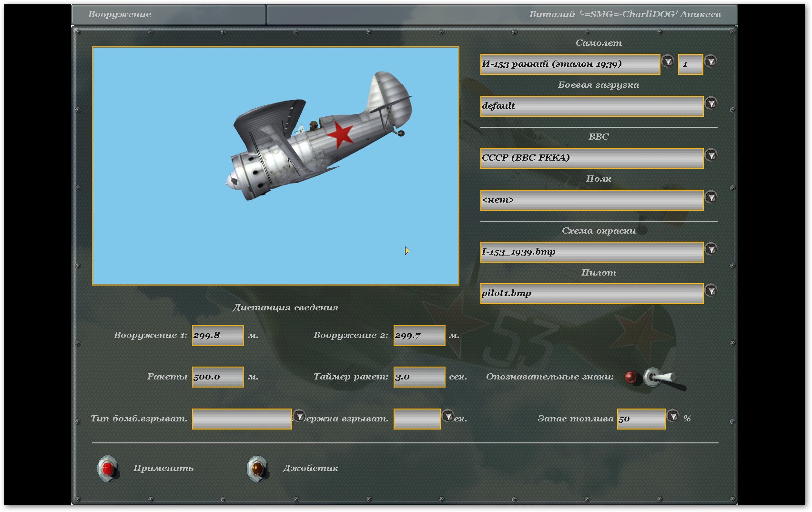Expand the Пилот dropdown arrow
Image resolution: width=812 pixels, height=512 pixels.
tap(711, 290)
